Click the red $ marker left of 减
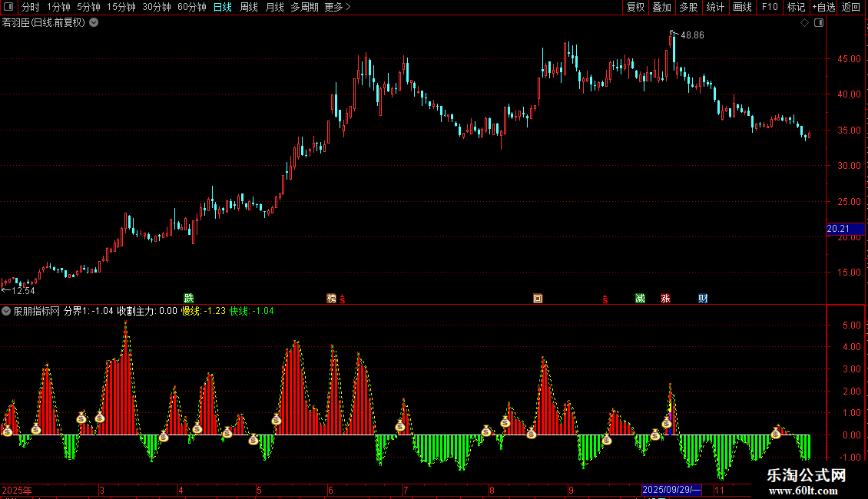 coord(605,299)
